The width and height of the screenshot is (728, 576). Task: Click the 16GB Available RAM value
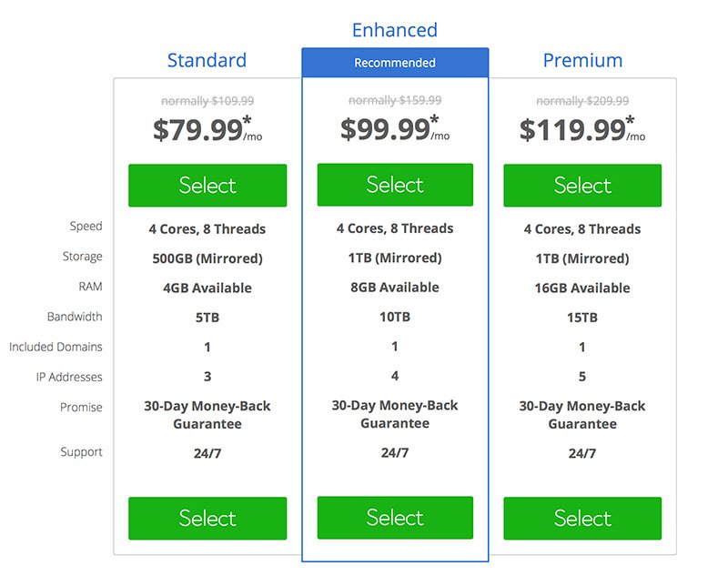582,288
